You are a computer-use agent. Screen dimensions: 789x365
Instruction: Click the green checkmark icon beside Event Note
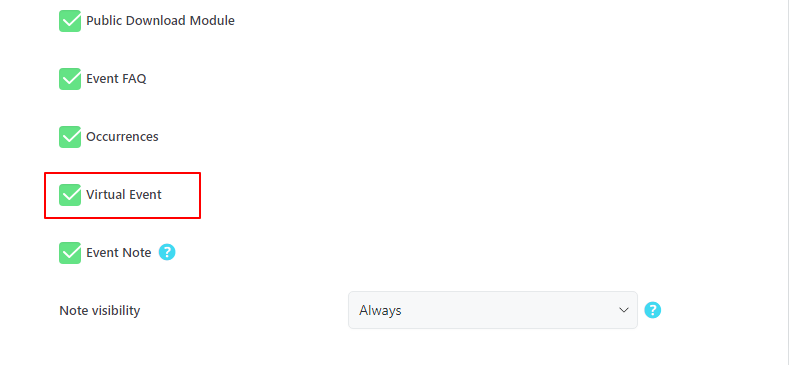[x=70, y=253]
